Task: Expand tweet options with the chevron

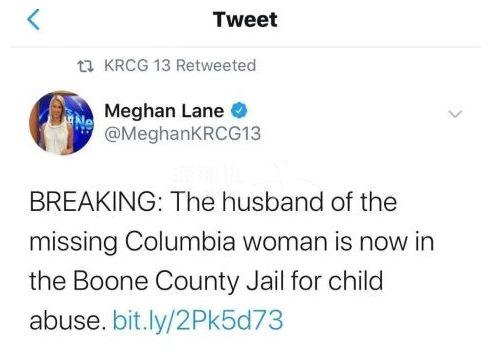Action: [x=455, y=114]
